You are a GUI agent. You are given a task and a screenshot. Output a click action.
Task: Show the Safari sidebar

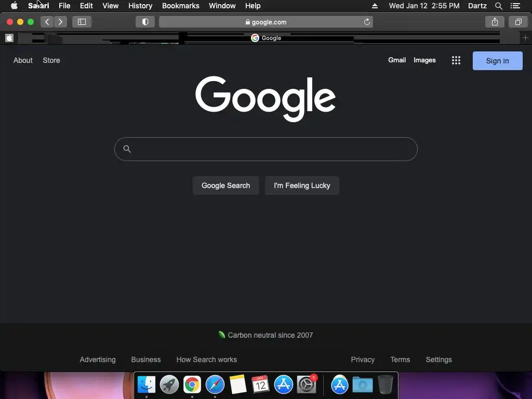pyautogui.click(x=82, y=22)
